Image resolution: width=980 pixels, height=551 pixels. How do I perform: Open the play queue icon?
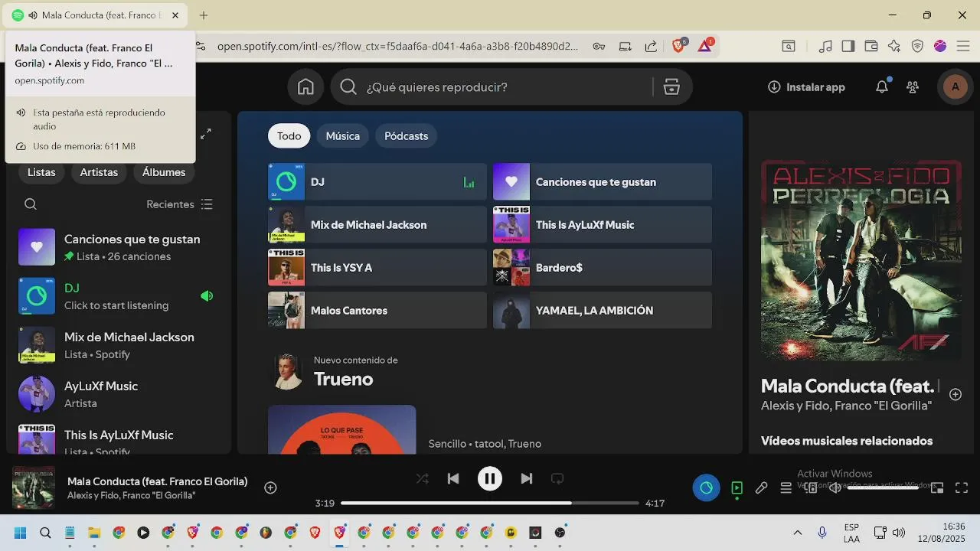(786, 487)
